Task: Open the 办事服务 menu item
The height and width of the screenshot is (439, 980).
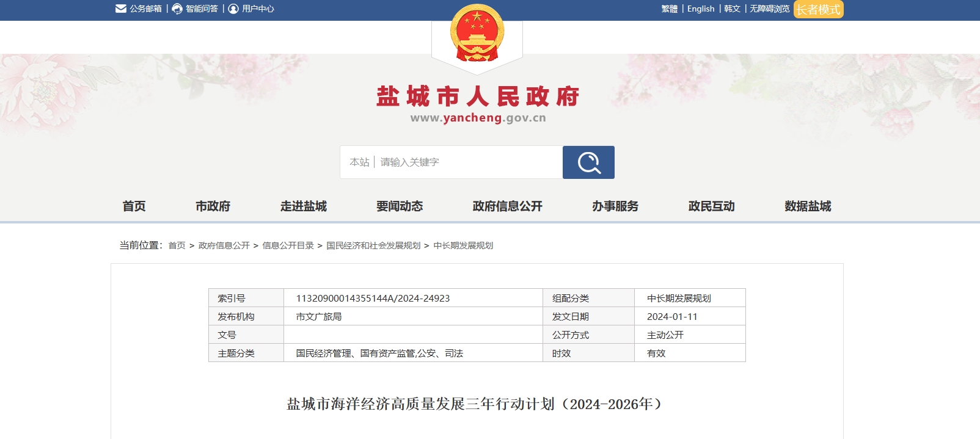Action: (615, 206)
